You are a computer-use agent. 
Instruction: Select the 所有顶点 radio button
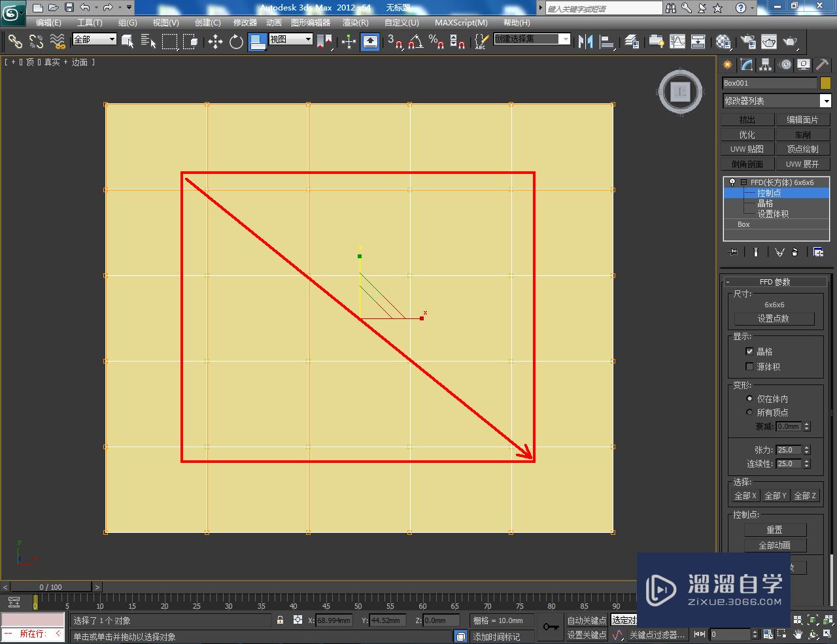749,413
